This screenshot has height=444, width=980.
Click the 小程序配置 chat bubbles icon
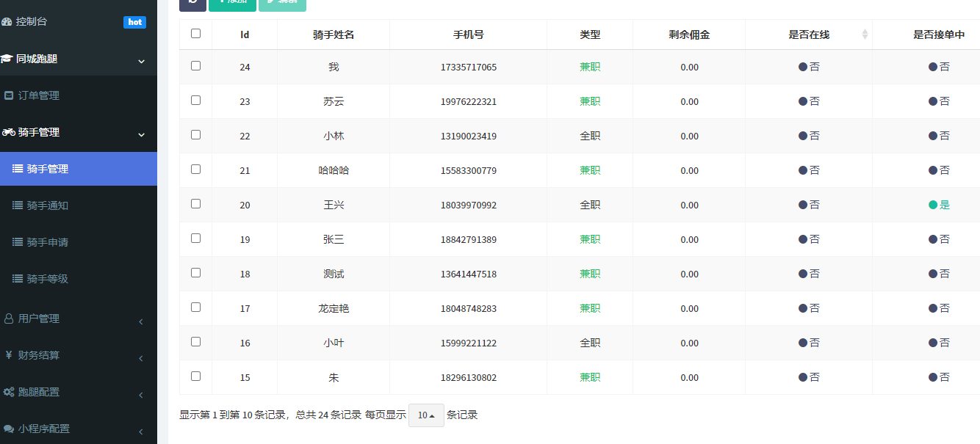(9, 429)
